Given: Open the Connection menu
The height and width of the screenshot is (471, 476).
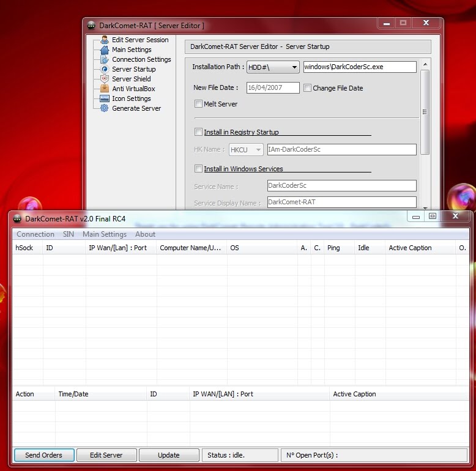Looking at the screenshot, I should [x=35, y=234].
